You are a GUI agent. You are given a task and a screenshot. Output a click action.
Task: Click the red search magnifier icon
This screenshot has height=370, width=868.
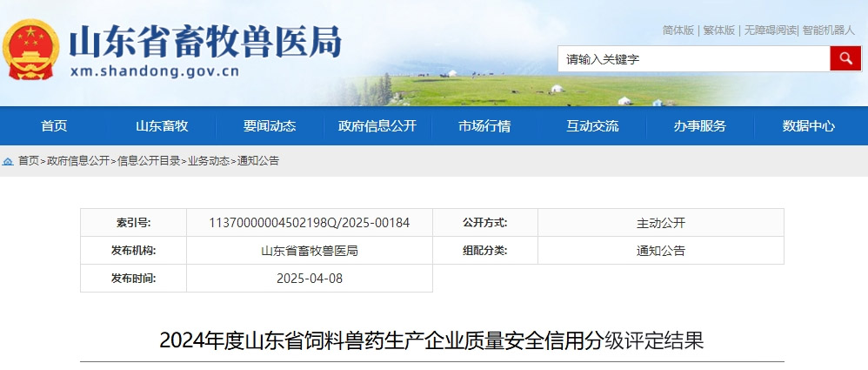(845, 59)
